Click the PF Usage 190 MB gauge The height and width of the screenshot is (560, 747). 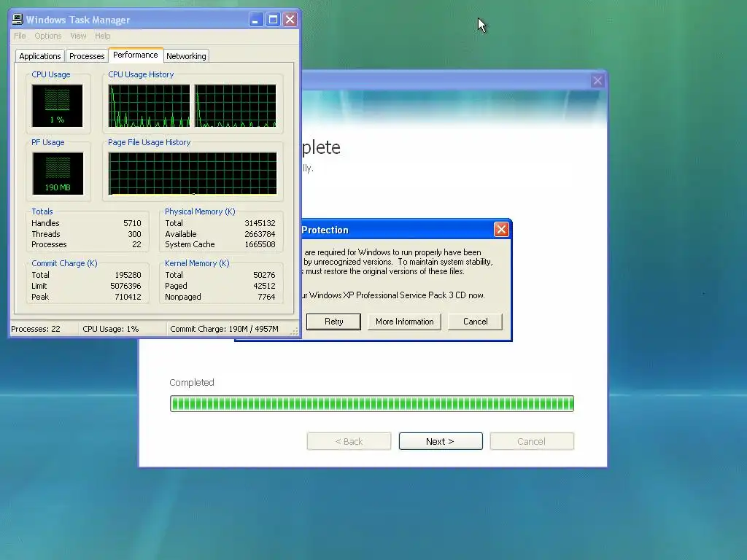58,174
